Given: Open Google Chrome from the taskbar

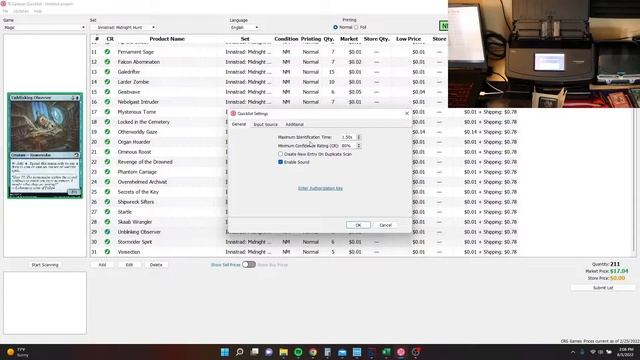Looking at the screenshot, I should pyautogui.click(x=313, y=352).
